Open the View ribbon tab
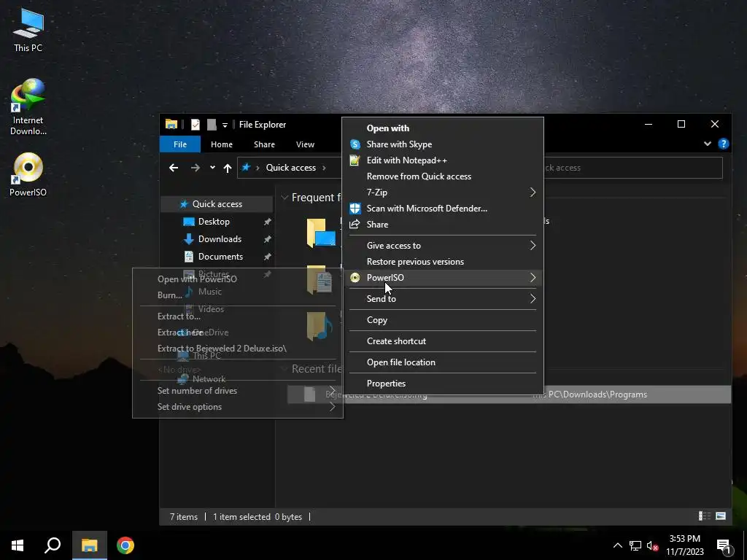 pyautogui.click(x=306, y=144)
